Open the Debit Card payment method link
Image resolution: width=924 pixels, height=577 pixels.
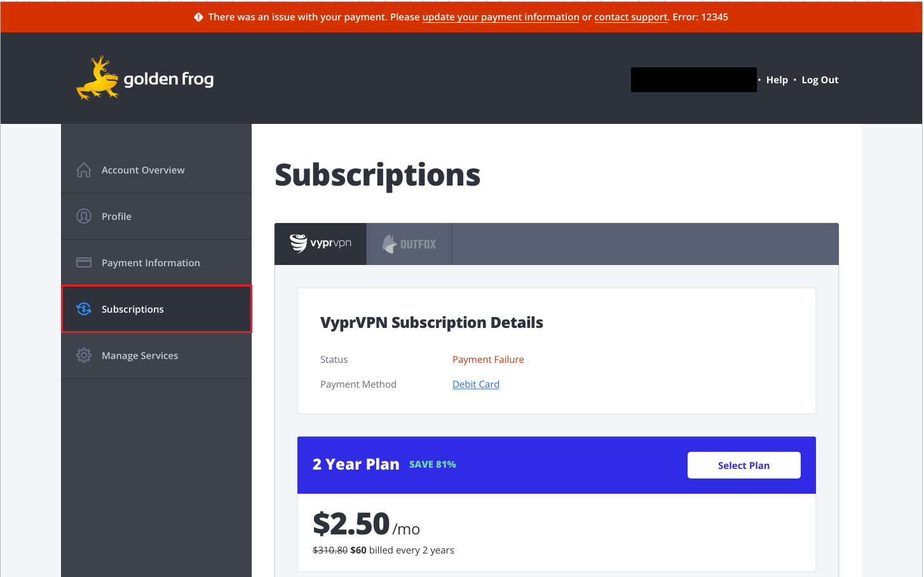coord(475,384)
